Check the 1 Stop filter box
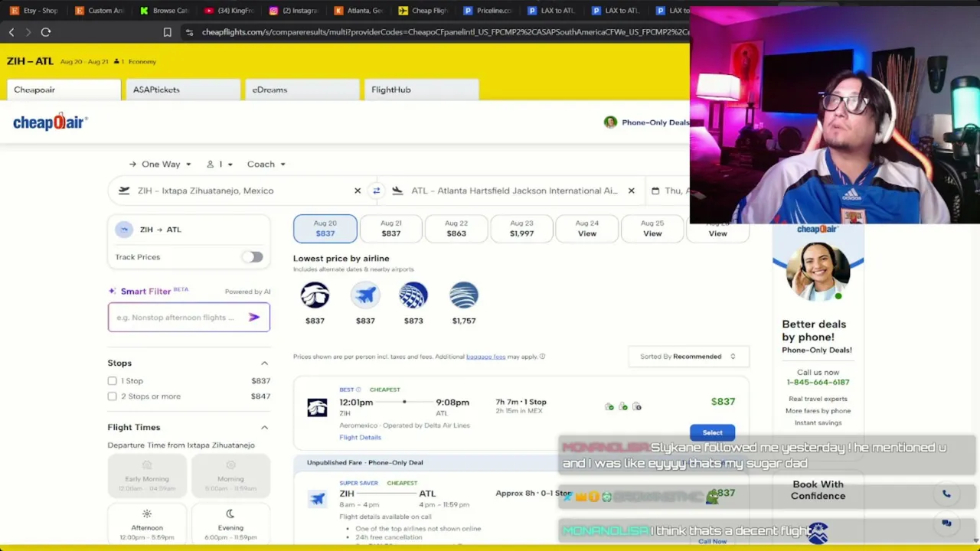Image resolution: width=980 pixels, height=551 pixels. [113, 380]
